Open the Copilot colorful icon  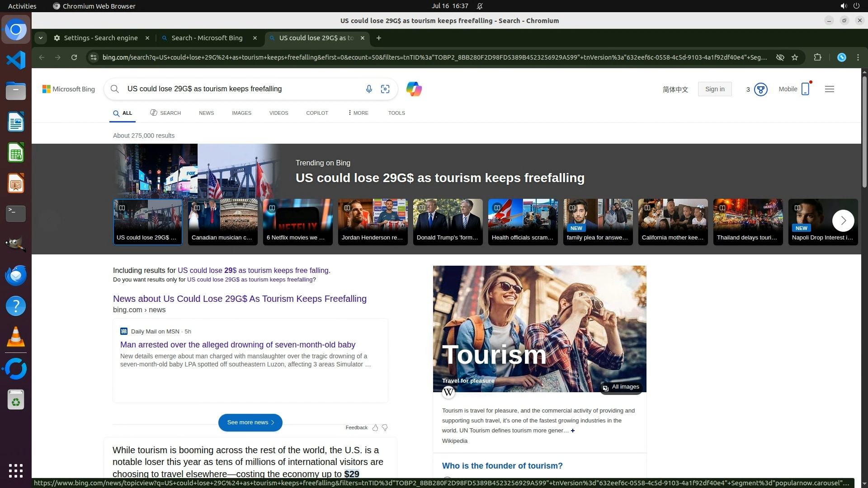pyautogui.click(x=414, y=89)
